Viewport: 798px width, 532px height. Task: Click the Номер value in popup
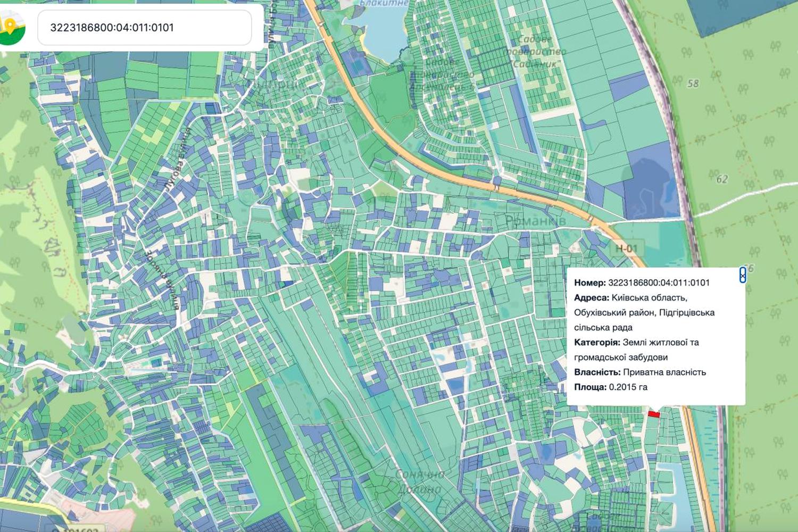click(x=659, y=282)
